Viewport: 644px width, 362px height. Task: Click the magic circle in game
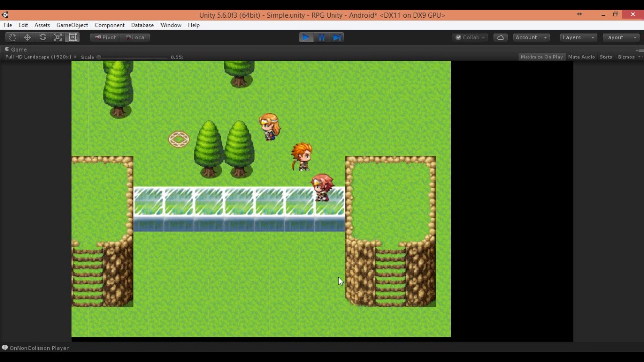click(x=179, y=139)
